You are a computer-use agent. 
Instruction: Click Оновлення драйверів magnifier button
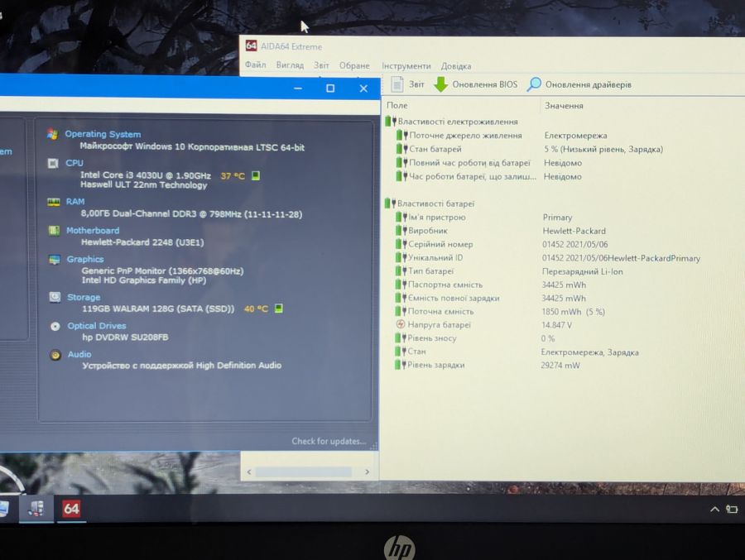tap(579, 84)
